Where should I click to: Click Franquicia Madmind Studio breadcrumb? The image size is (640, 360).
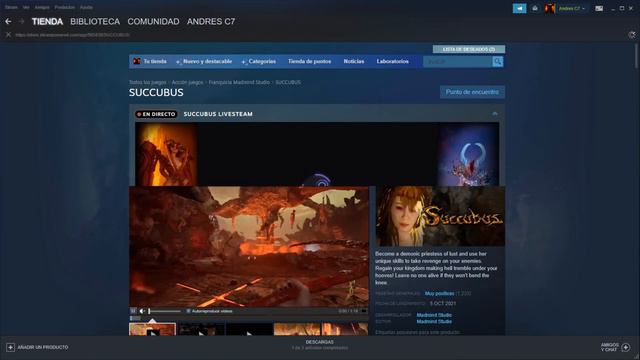pos(239,82)
